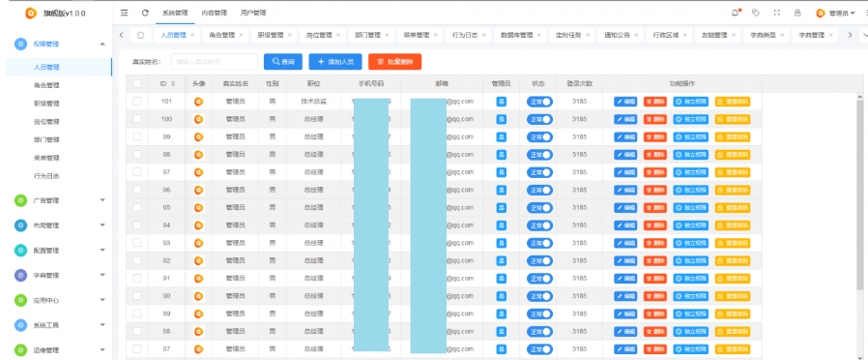Click the blue 是 admin badge in row 101
The width and height of the screenshot is (868, 360).
coord(501,102)
